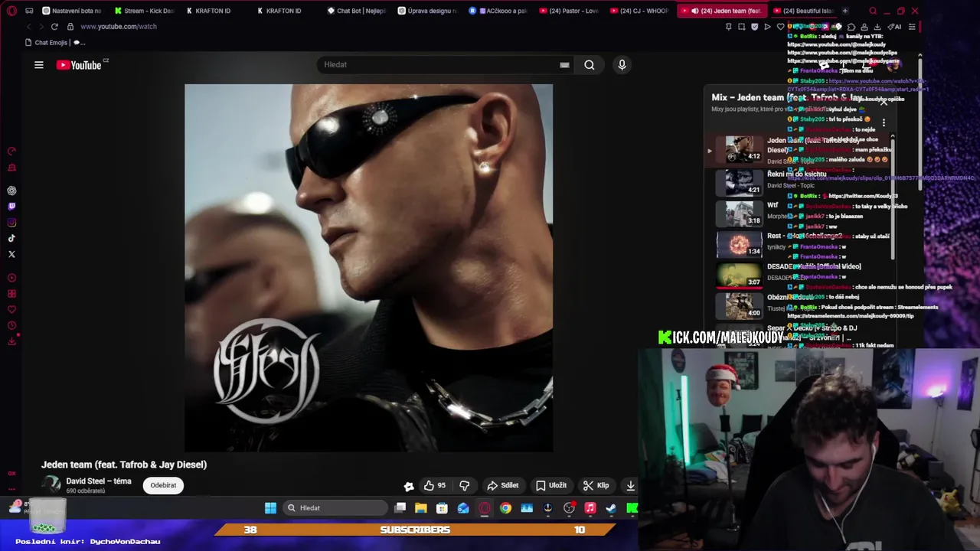The height and width of the screenshot is (551, 980).
Task: Click the magnifier search button in YouTube
Action: tap(590, 65)
